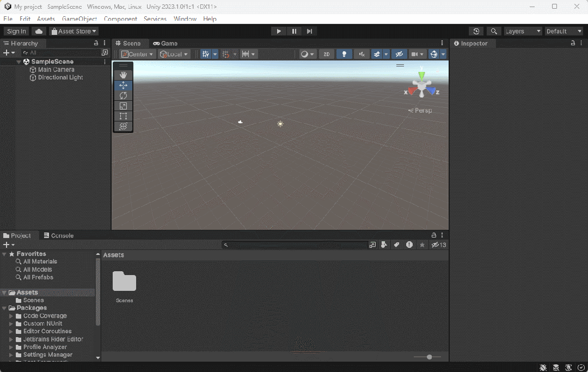Open Inspector panel more options menu
The image size is (588, 372).
581,43
